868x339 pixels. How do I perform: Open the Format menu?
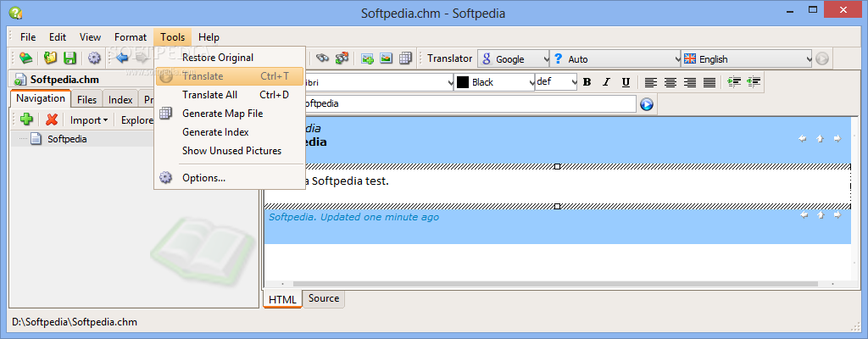click(x=131, y=37)
